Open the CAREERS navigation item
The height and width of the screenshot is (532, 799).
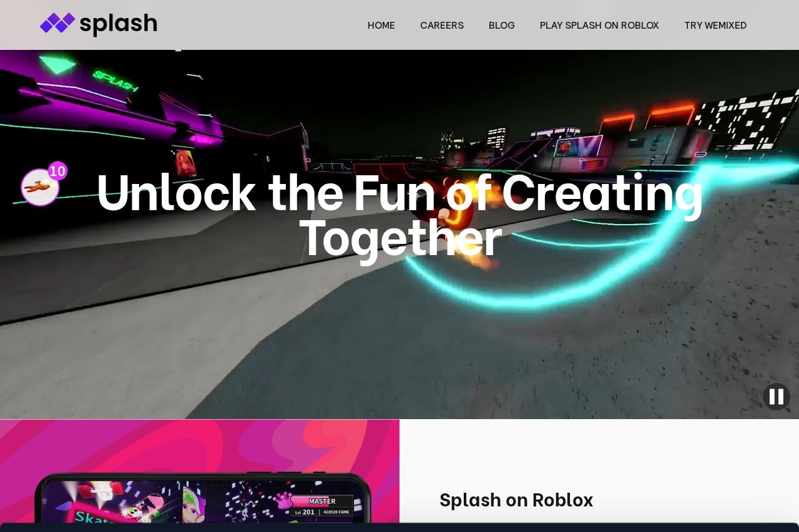(442, 25)
